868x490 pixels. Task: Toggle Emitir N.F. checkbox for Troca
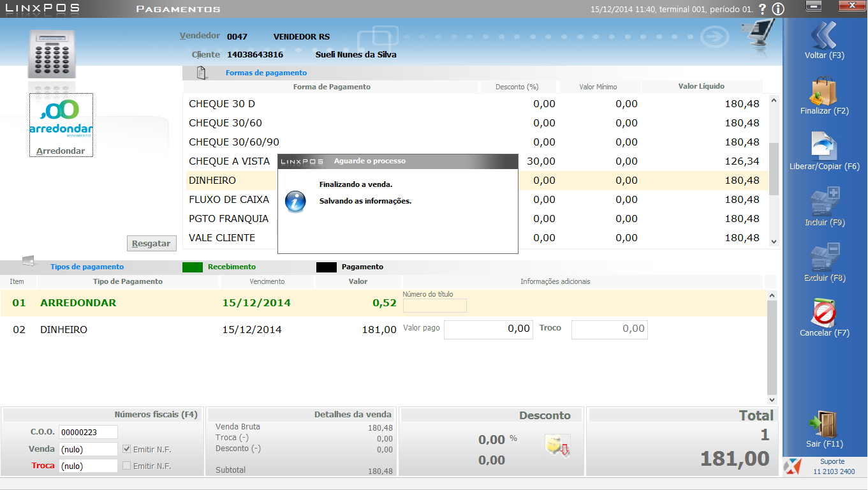[x=126, y=466]
